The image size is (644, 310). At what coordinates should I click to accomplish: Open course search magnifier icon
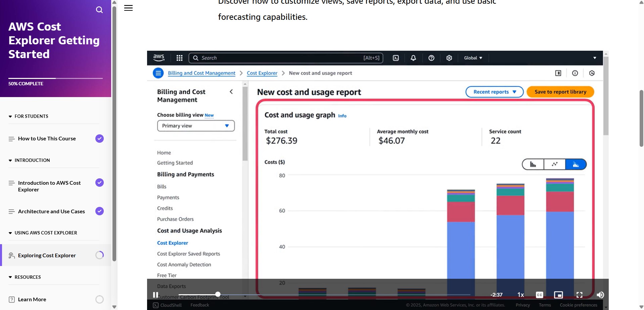[99, 10]
